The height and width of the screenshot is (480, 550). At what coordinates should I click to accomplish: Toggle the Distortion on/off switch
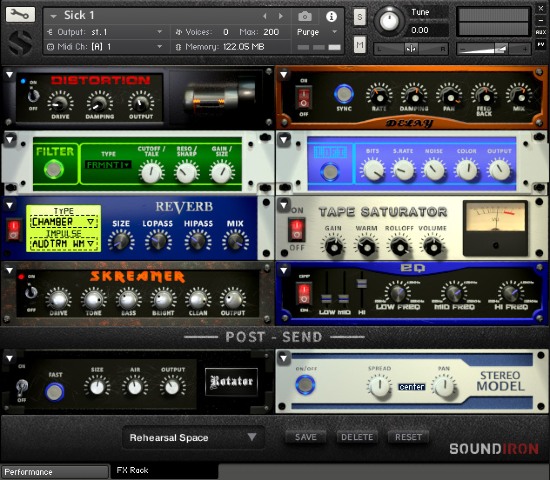click(x=33, y=95)
